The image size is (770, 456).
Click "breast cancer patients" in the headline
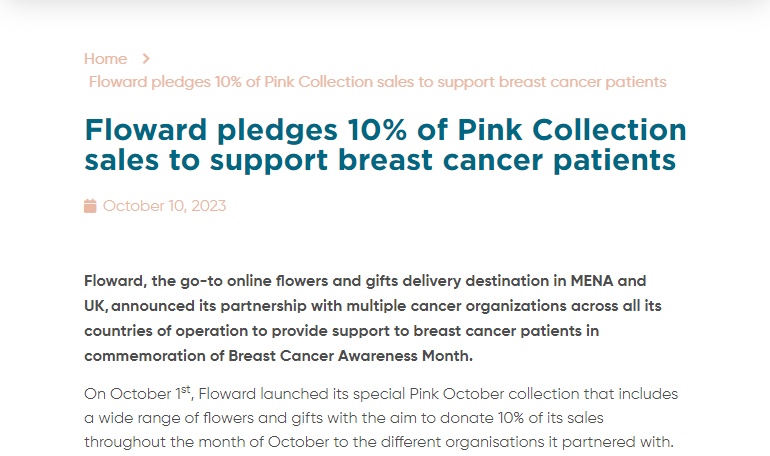(x=507, y=160)
